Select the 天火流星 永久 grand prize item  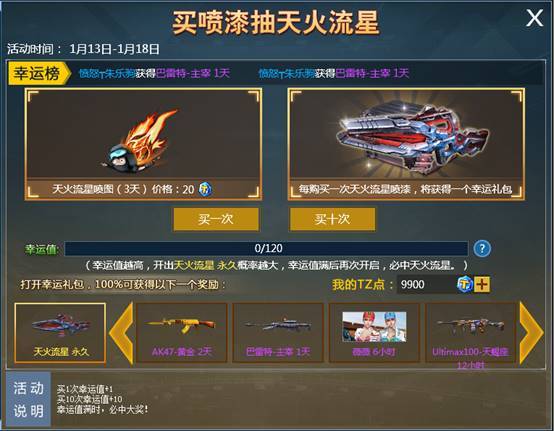pyautogui.click(x=60, y=333)
